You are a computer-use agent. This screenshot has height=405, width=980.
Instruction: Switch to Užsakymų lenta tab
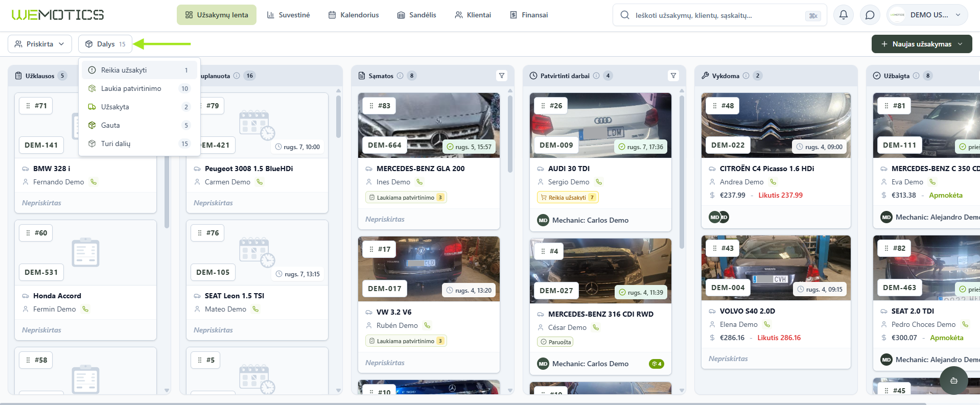pyautogui.click(x=217, y=15)
